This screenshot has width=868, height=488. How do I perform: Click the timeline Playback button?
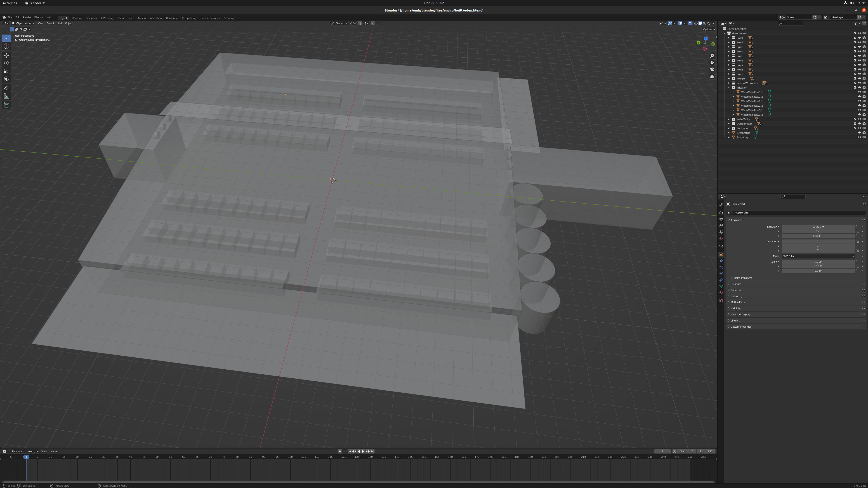coord(18,452)
